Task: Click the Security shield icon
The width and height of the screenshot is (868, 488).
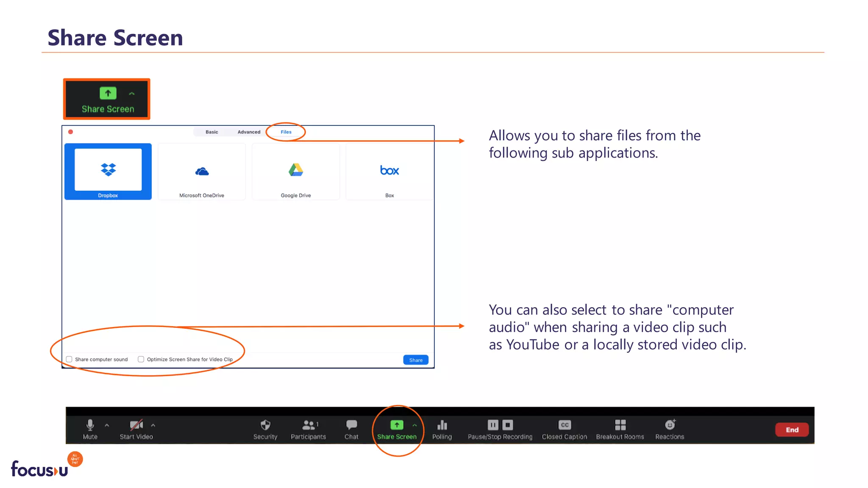Action: [x=265, y=425]
